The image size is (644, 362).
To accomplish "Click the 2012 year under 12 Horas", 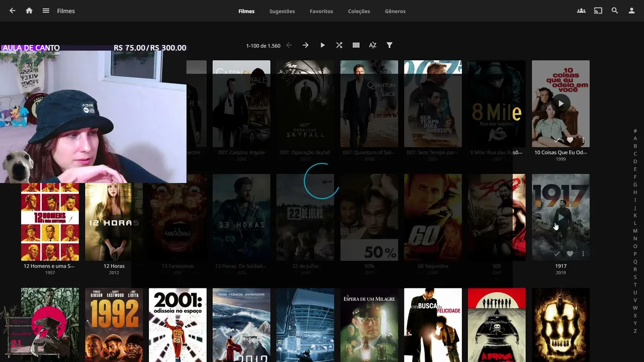I will tap(114, 273).
